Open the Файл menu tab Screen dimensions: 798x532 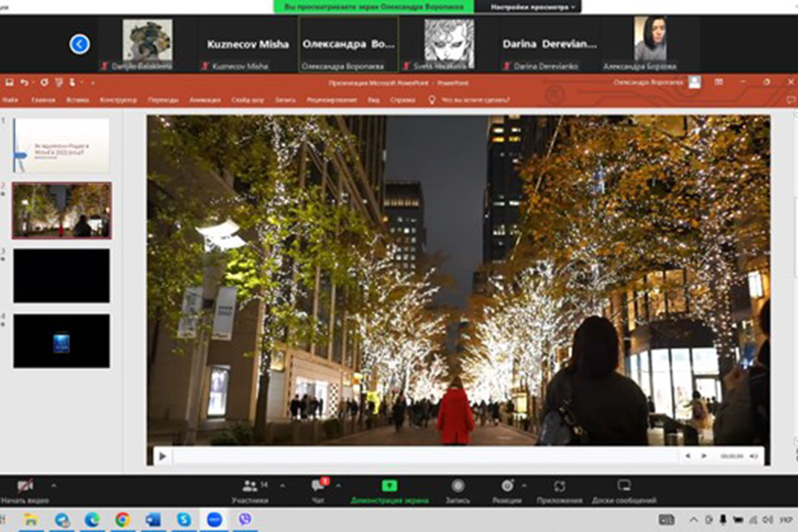pyautogui.click(x=10, y=100)
